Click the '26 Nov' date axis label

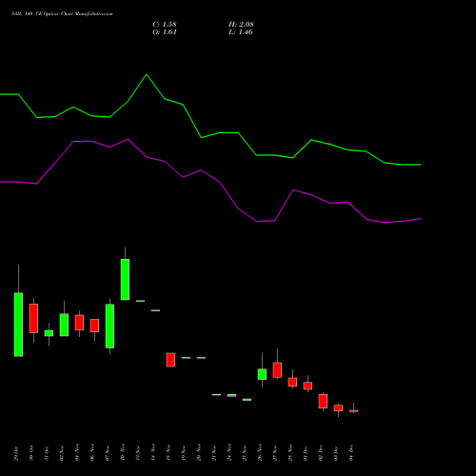click(260, 453)
